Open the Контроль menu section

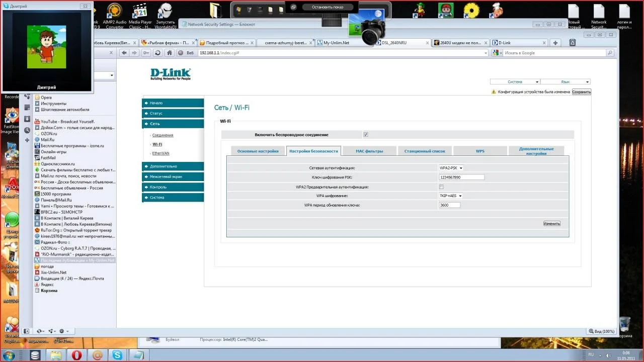tap(173, 187)
